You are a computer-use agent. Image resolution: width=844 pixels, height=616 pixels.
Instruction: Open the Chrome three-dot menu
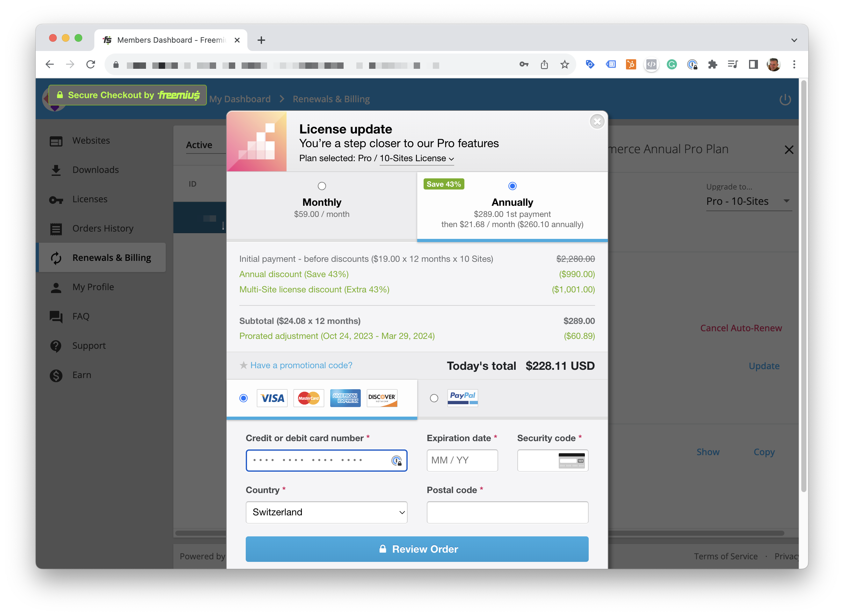point(794,65)
